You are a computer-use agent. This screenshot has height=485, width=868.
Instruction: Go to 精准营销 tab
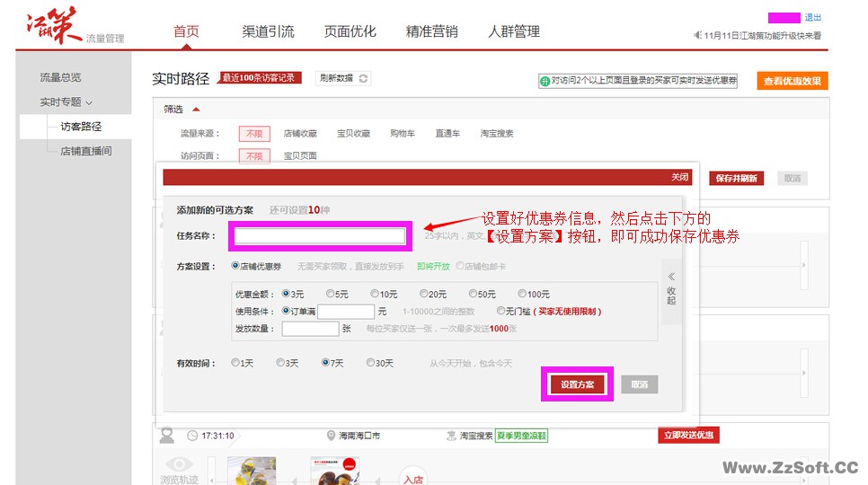point(432,31)
